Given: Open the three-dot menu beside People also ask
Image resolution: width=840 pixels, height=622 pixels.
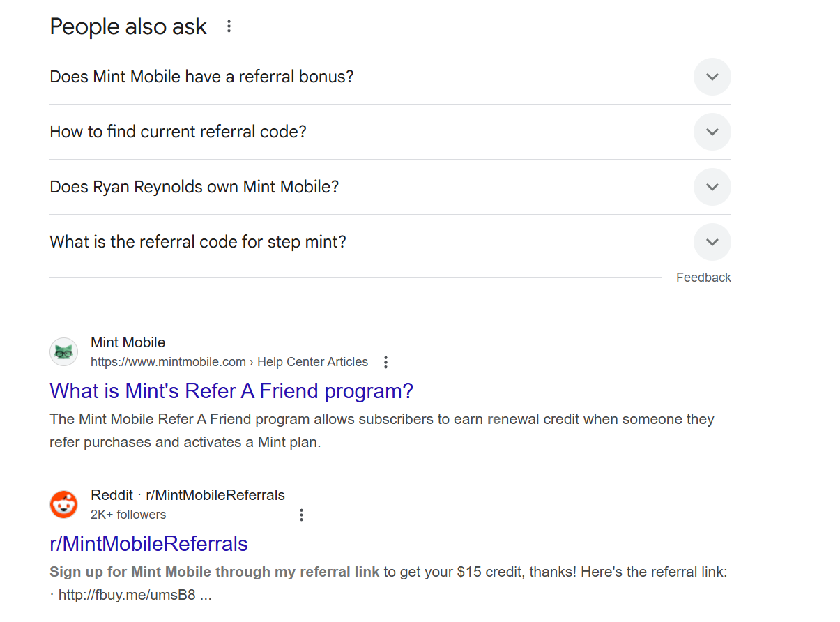Looking at the screenshot, I should point(229,26).
